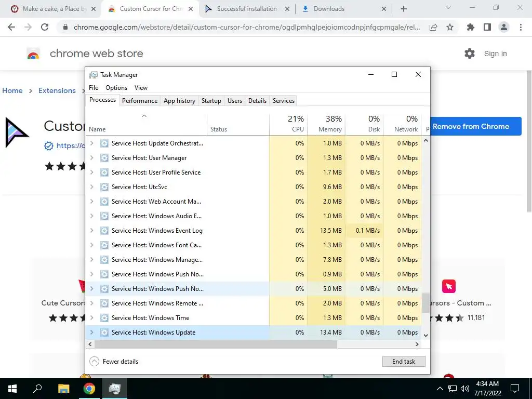532x399 pixels.
Task: Switch to the Startup tab
Action: [211, 101]
